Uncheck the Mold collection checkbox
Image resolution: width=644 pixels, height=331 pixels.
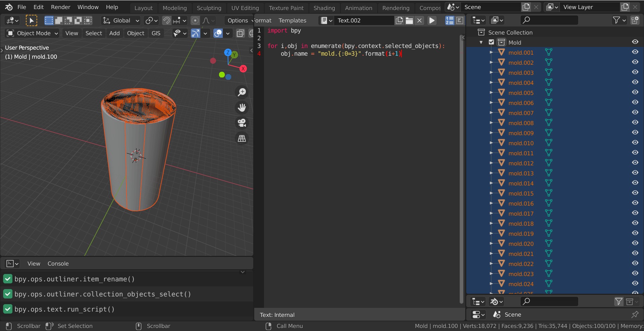(x=491, y=42)
